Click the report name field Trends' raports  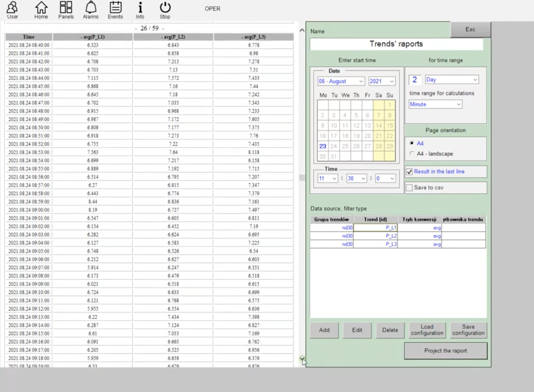(x=396, y=44)
